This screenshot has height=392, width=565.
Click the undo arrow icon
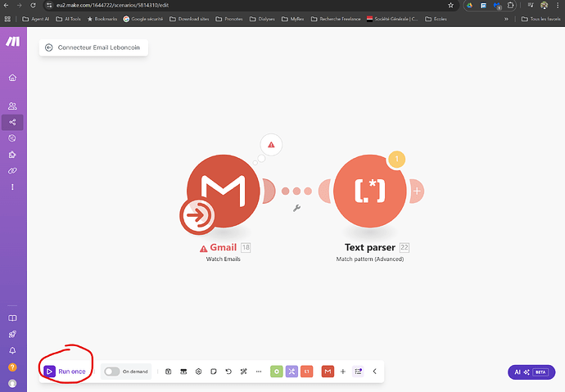[x=228, y=372]
